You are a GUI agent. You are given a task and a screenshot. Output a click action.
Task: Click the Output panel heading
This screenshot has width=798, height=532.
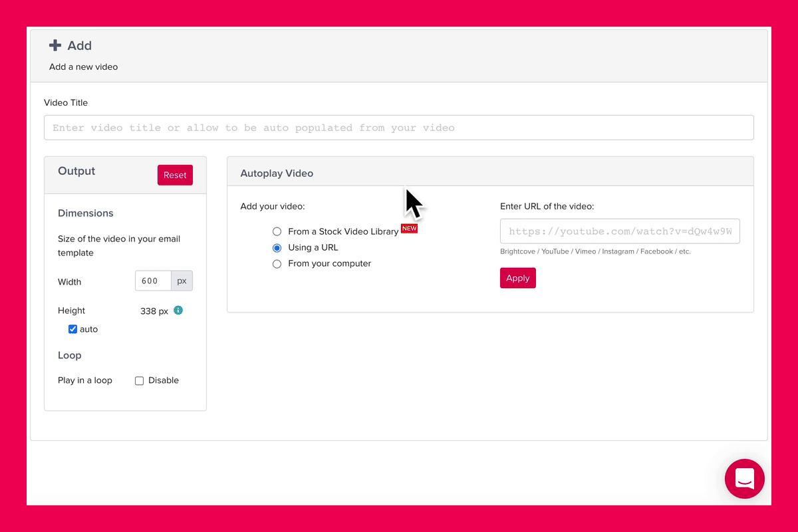76,171
